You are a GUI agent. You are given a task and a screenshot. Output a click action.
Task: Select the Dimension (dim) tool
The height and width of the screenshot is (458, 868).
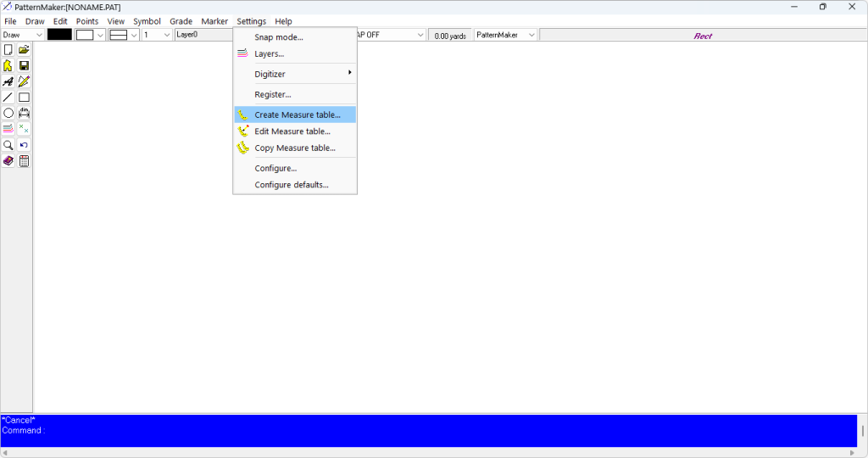pyautogui.click(x=24, y=114)
